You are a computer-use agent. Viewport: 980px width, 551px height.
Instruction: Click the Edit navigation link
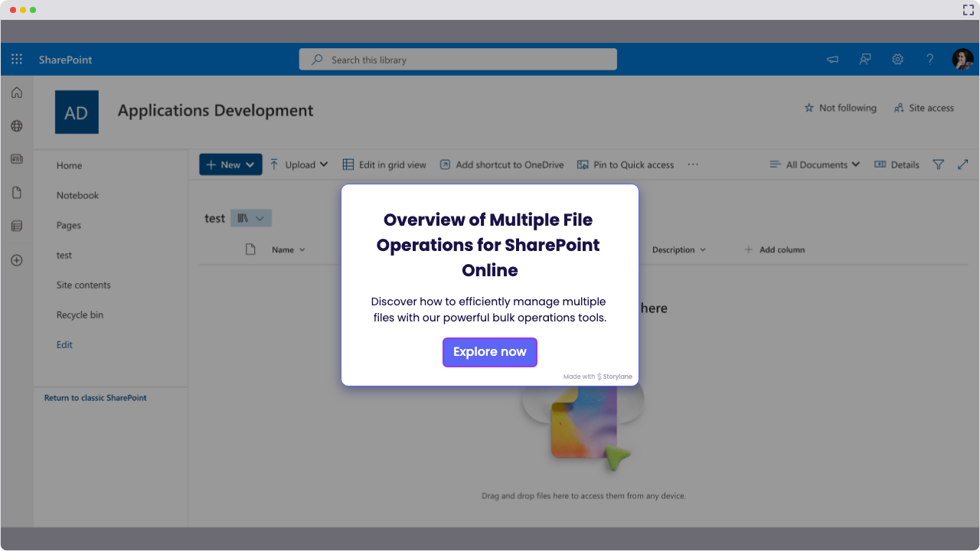point(64,344)
